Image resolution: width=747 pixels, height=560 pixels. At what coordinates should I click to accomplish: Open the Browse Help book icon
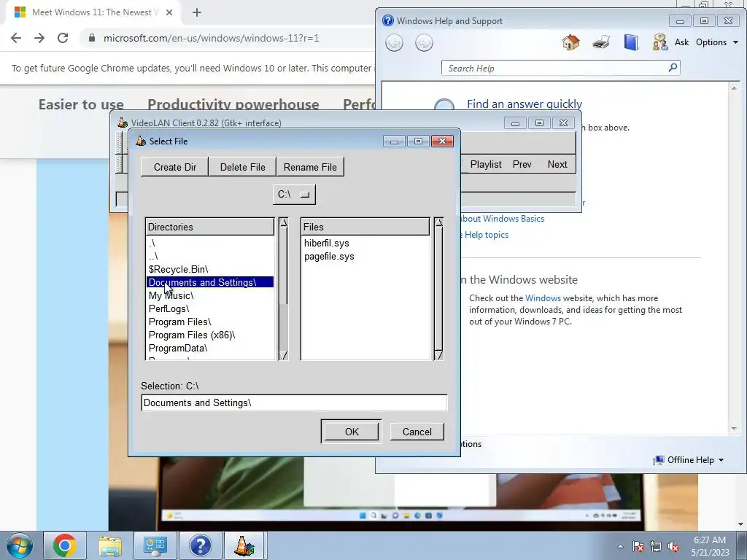(x=631, y=42)
